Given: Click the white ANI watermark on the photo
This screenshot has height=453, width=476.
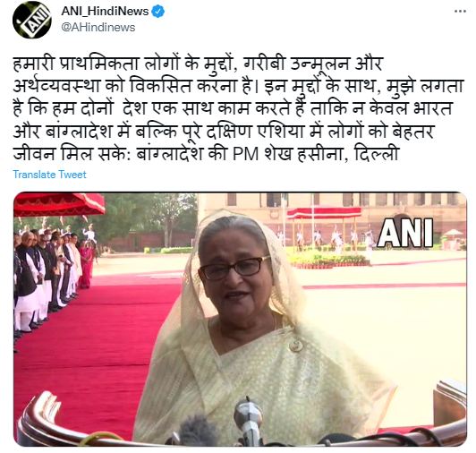Looking at the screenshot, I should 405,233.
